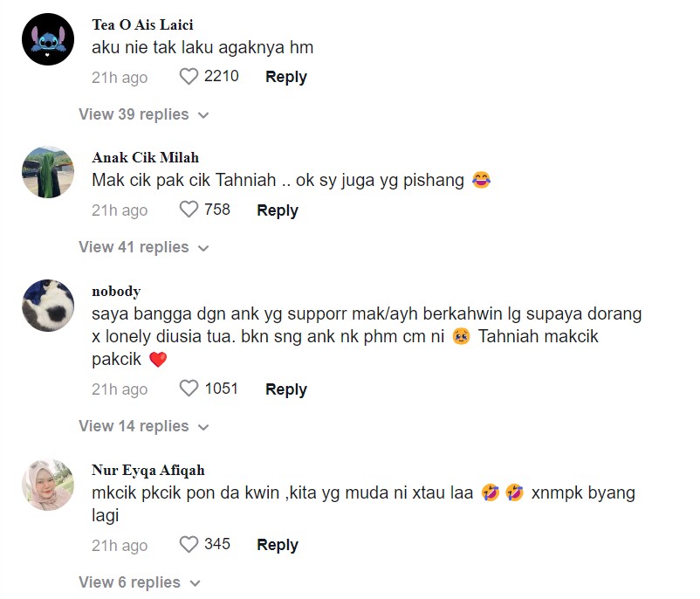Open the Nur Eyqa Afiqah username link
Screen dimensions: 700x599
click(x=148, y=470)
